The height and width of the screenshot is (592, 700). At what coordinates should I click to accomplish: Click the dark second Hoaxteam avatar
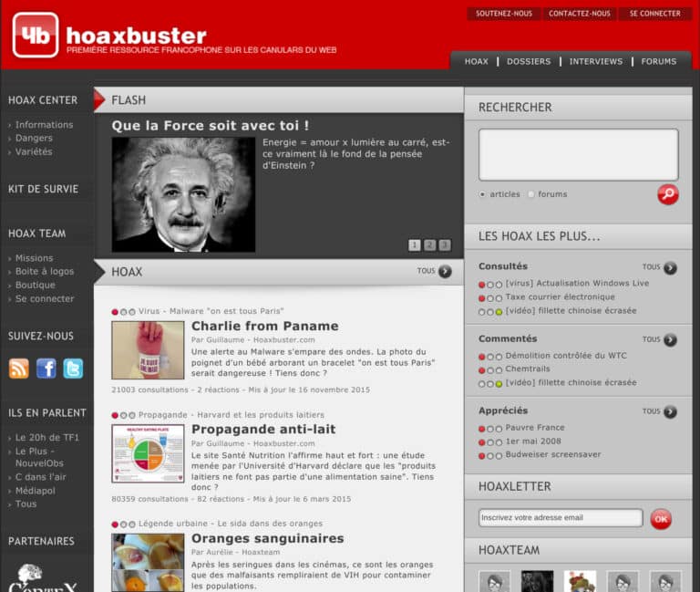537,581
